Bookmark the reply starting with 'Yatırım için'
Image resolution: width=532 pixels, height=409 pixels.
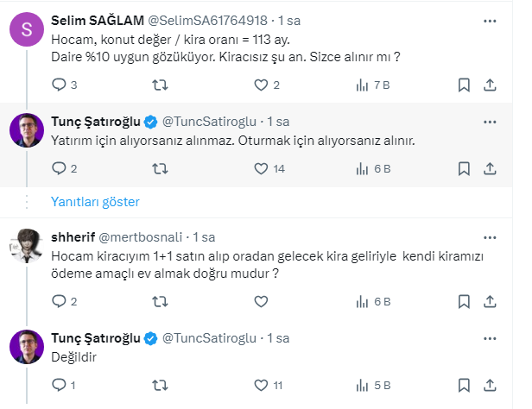(464, 169)
